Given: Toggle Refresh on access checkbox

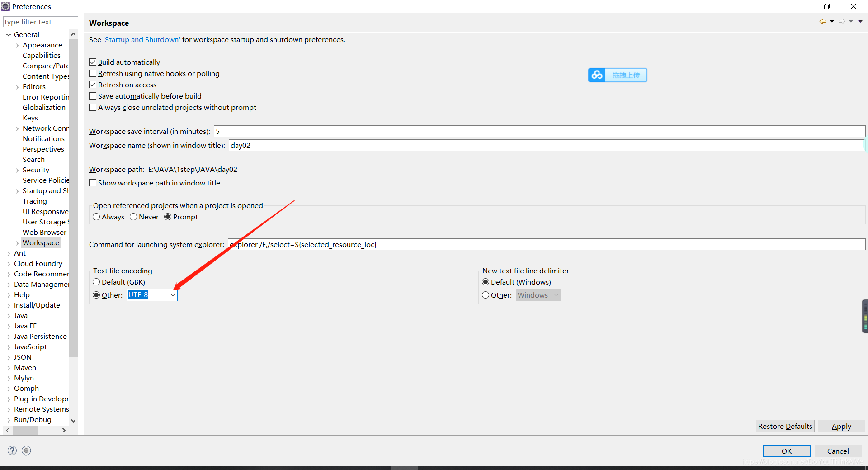Looking at the screenshot, I should (93, 85).
